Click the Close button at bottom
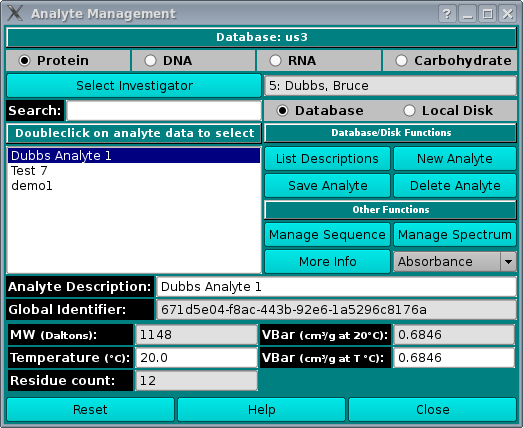Viewport: 523px width, 428px height. point(433,410)
